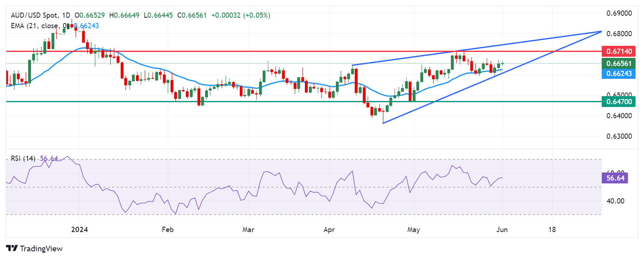Click the 2024 label on time axis
Screen dimensions: 644x259
point(79,230)
